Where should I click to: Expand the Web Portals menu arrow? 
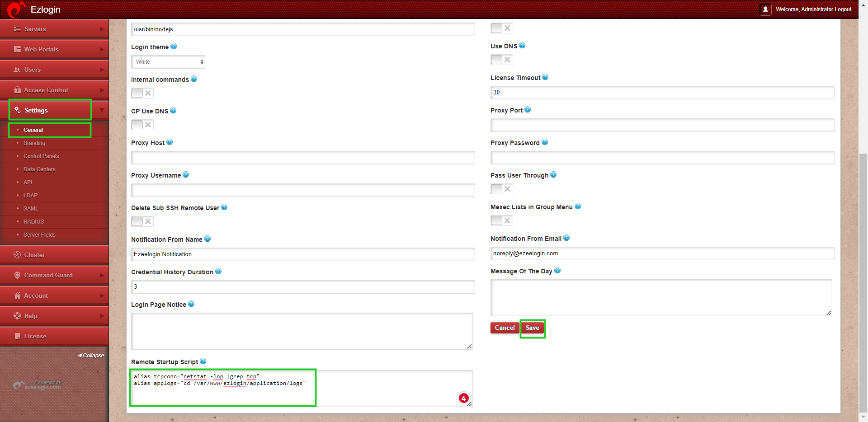click(x=102, y=49)
